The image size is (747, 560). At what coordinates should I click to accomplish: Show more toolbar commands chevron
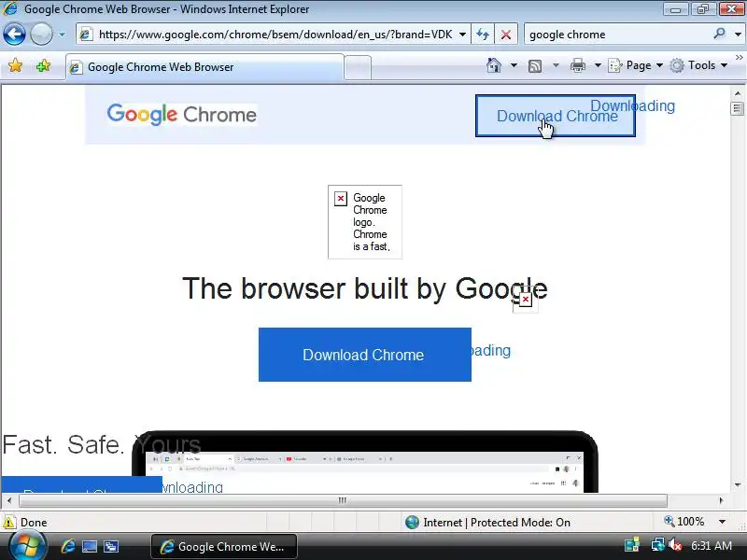[x=739, y=57]
